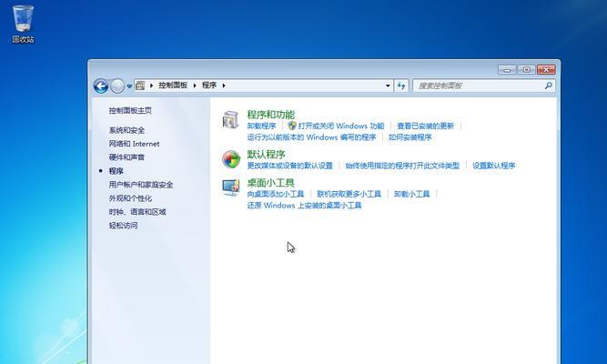Open the Recycle Bin desktop icon
This screenshot has height=364, width=607.
pos(23,24)
